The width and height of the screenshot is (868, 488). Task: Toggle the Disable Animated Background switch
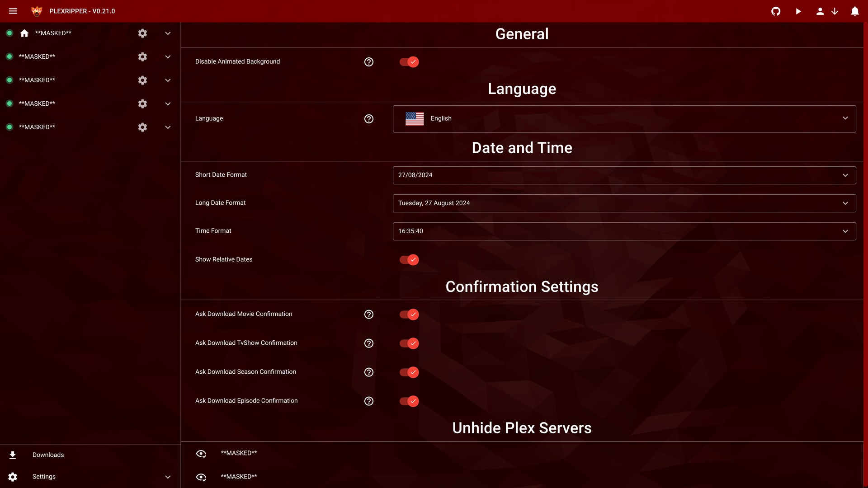[x=409, y=61]
